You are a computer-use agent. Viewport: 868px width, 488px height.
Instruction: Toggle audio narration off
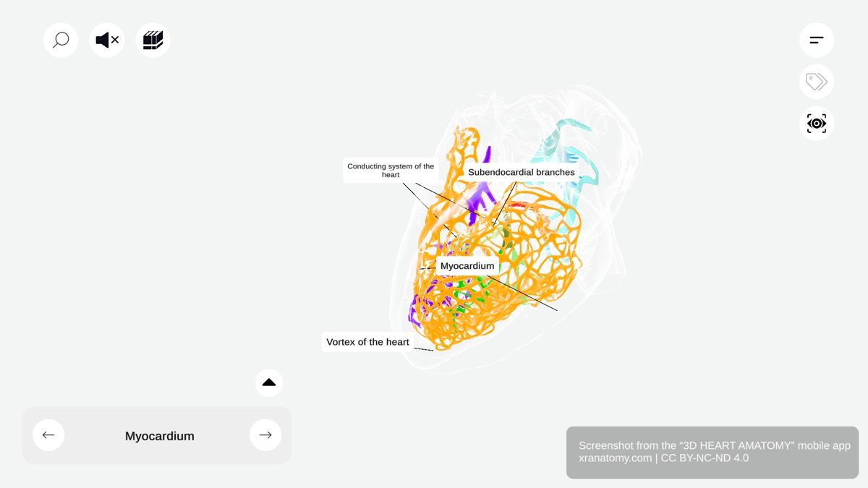[106, 40]
